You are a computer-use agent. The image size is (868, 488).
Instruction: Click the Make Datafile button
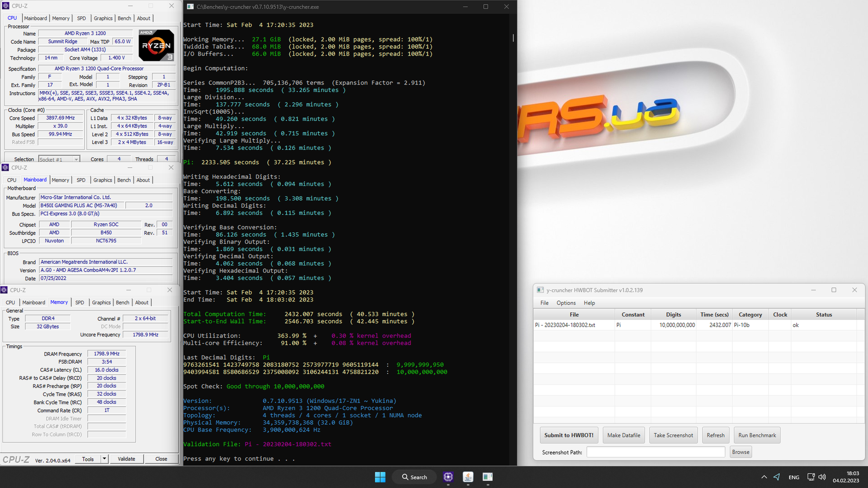click(623, 435)
